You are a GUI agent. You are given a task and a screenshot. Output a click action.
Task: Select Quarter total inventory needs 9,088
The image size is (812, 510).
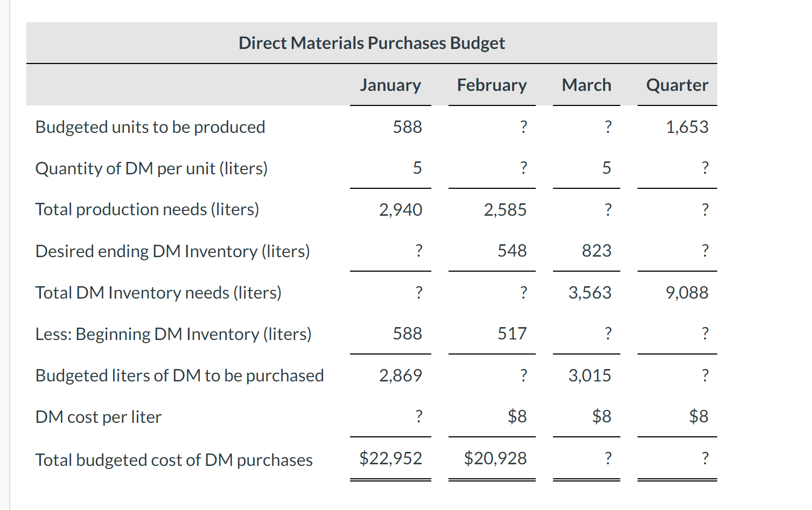(687, 293)
